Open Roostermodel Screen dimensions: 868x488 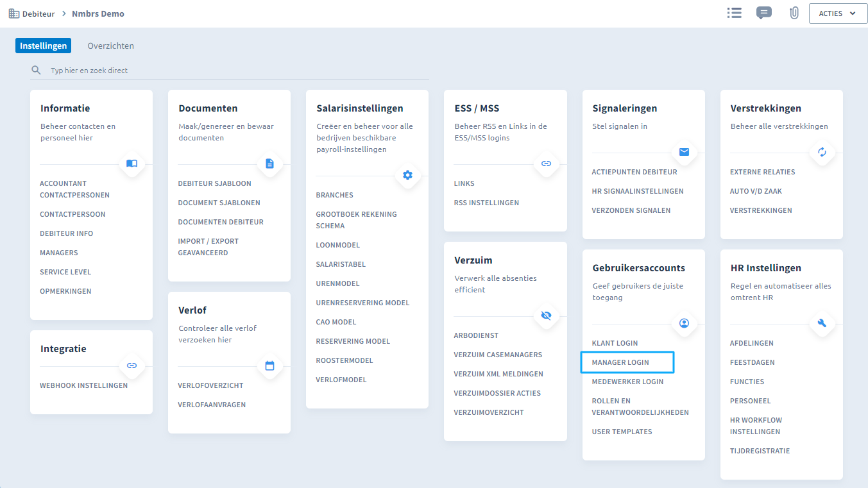(345, 360)
